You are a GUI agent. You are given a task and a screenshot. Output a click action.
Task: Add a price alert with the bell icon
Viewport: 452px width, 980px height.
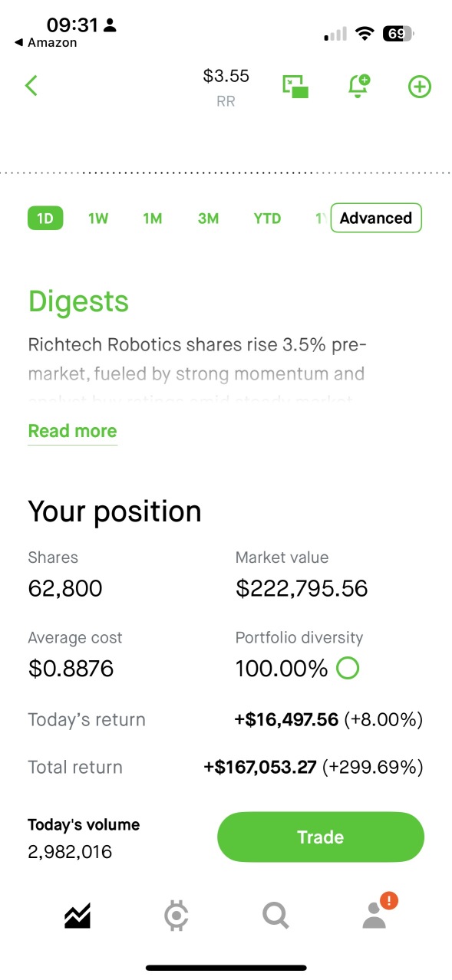point(358,86)
